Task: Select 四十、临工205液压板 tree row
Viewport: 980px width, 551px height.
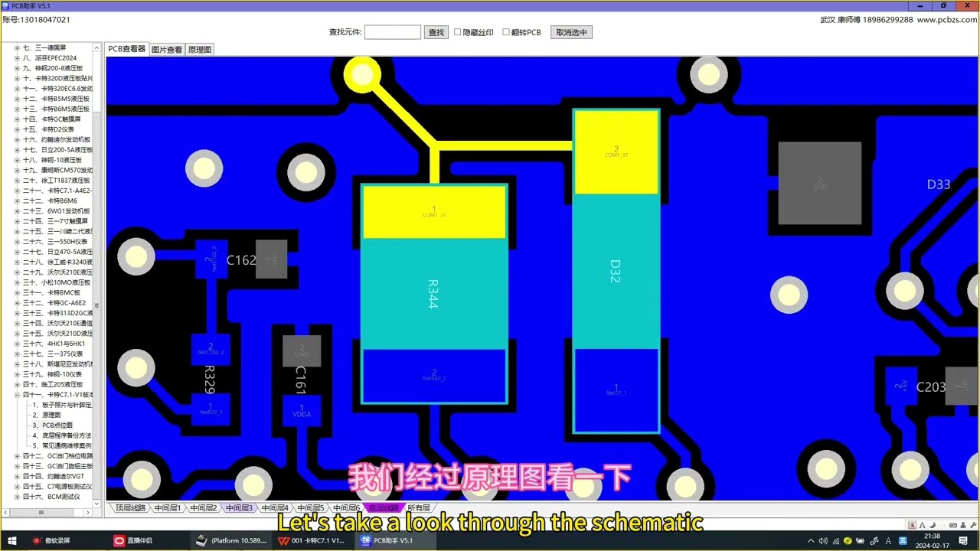Action: [53, 384]
